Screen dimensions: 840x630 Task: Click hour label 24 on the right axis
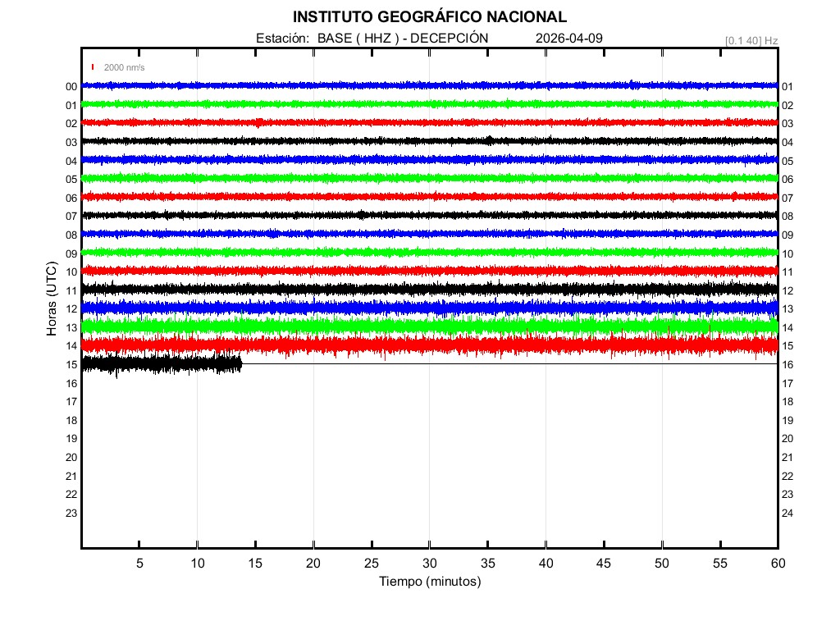[787, 514]
